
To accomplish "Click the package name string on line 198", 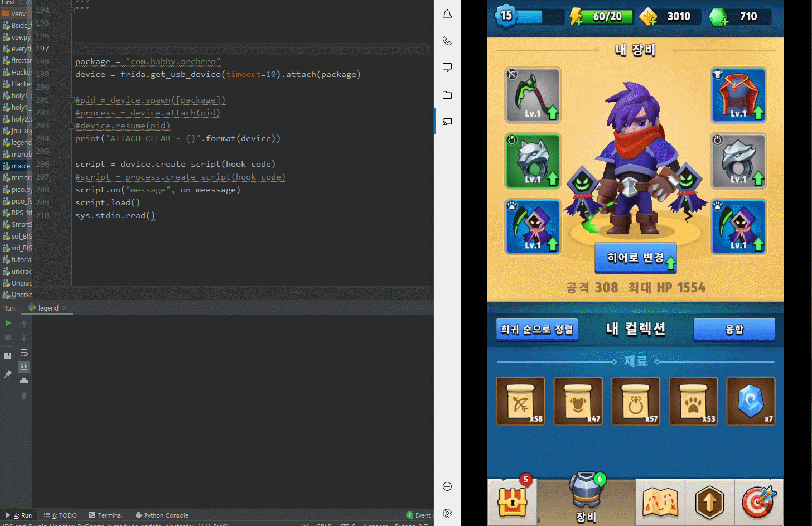I will pos(173,61).
